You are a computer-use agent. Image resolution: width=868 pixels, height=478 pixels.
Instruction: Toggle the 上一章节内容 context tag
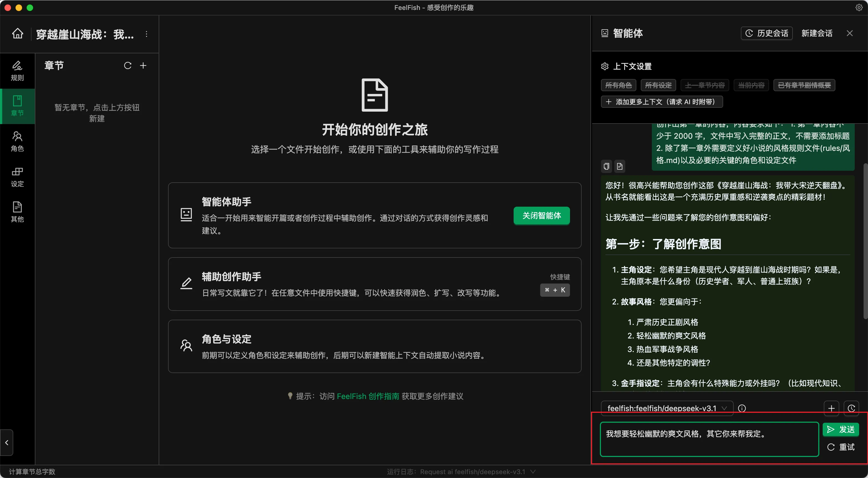705,85
